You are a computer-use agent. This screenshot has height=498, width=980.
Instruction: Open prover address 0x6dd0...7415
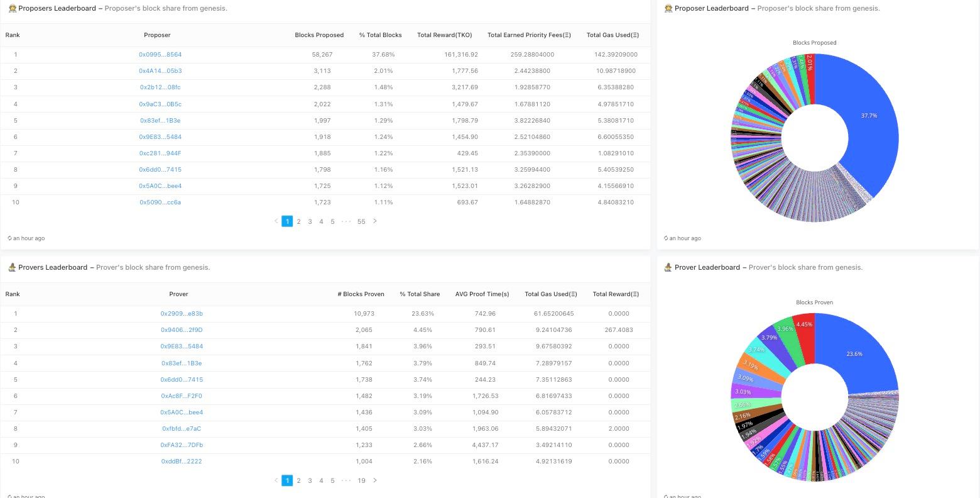click(182, 380)
